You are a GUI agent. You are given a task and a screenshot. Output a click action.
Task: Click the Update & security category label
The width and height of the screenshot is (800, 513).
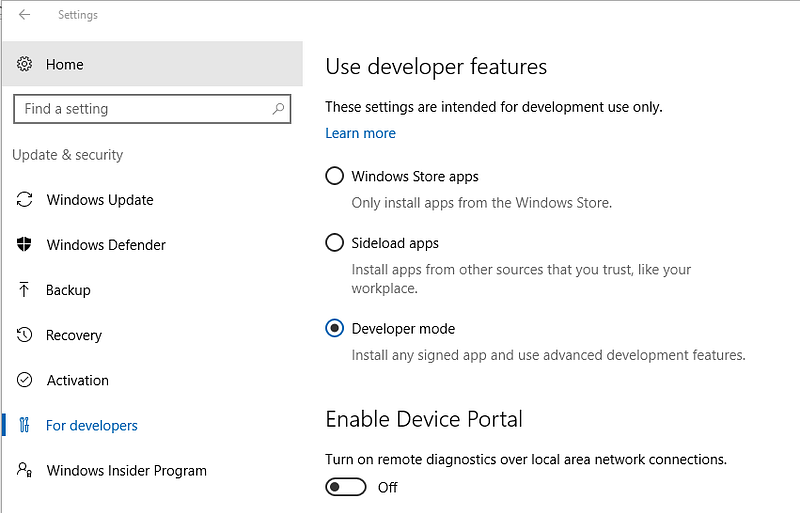coord(67,155)
